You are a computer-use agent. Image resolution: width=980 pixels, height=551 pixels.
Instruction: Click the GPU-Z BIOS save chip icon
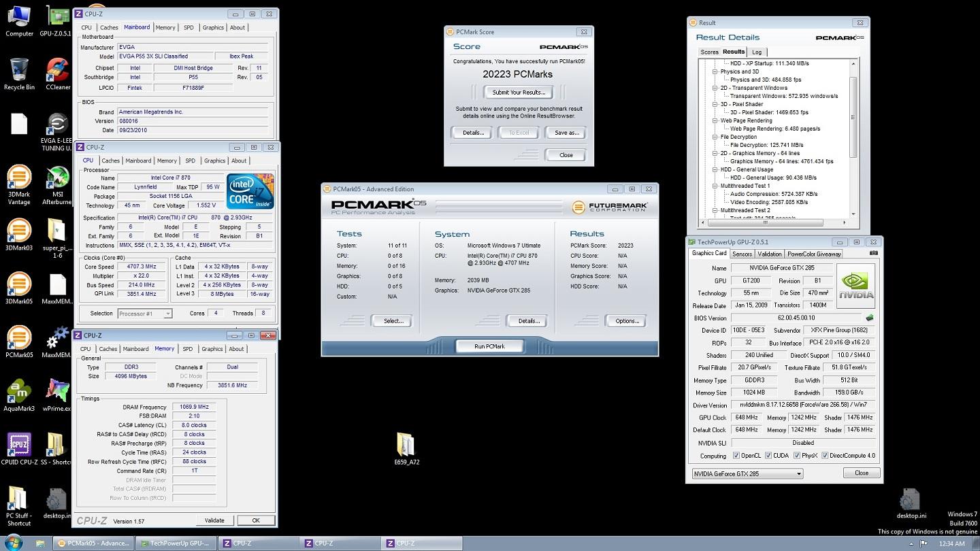click(x=869, y=318)
